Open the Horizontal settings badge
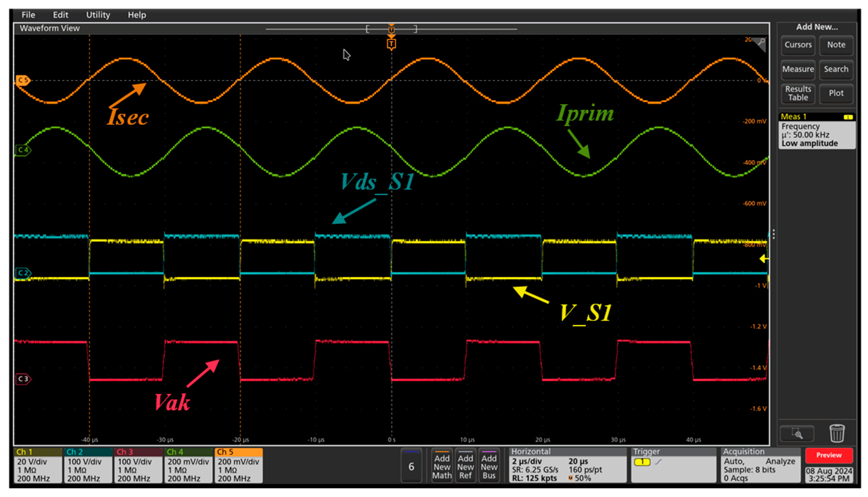The image size is (868, 497). [x=568, y=466]
